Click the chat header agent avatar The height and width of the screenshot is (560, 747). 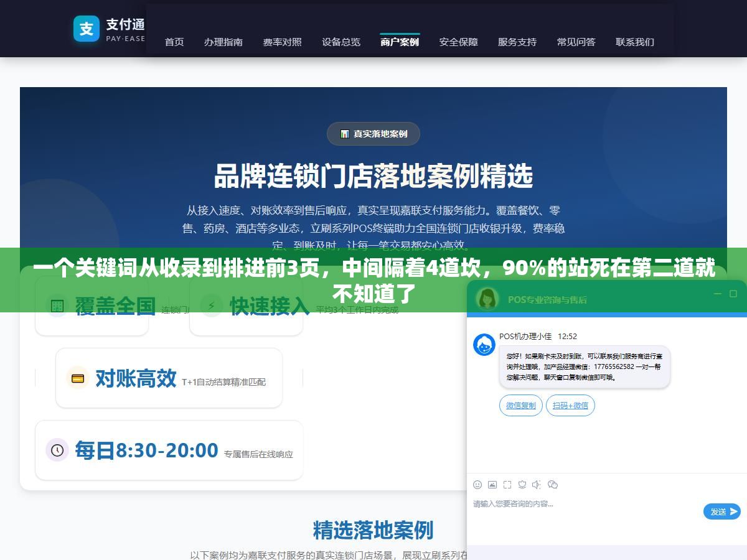(x=487, y=299)
